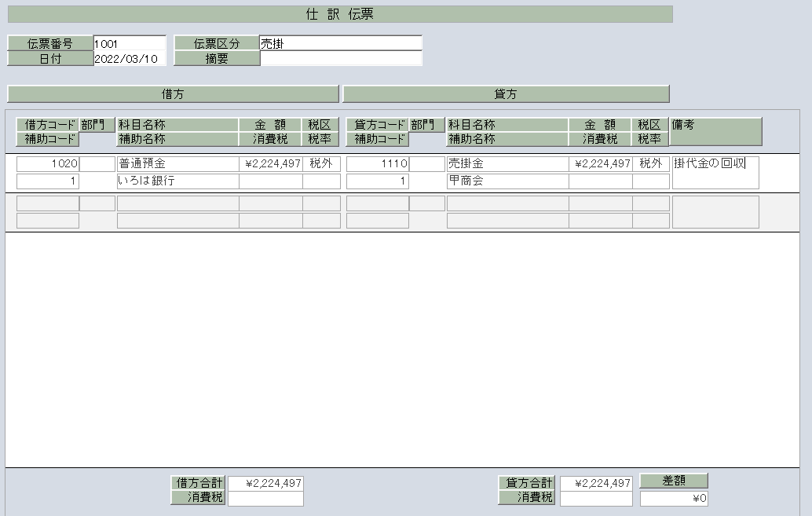This screenshot has height=516, width=812.
Task: Click the 普通預金 account name field
Action: click(x=177, y=164)
